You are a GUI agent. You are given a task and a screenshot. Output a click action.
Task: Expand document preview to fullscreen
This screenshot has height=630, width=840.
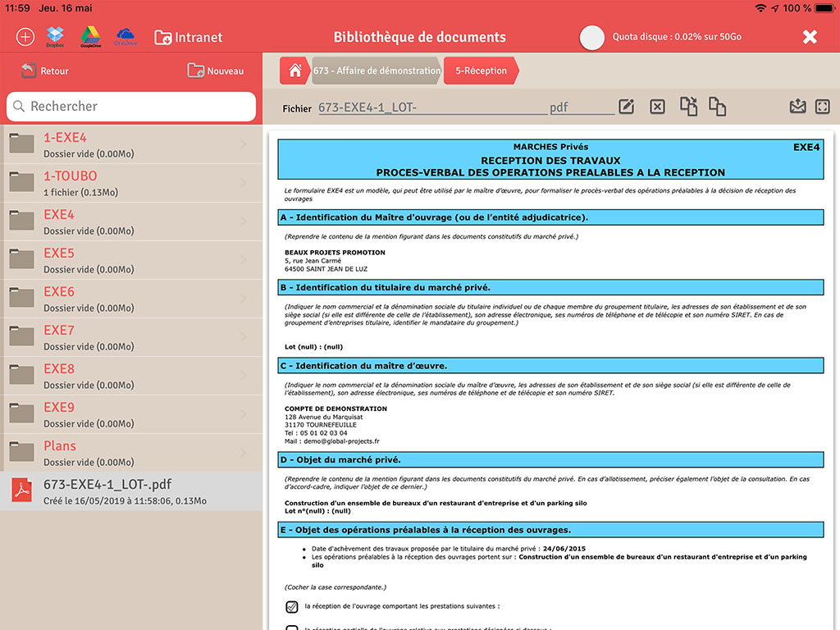pyautogui.click(x=822, y=107)
